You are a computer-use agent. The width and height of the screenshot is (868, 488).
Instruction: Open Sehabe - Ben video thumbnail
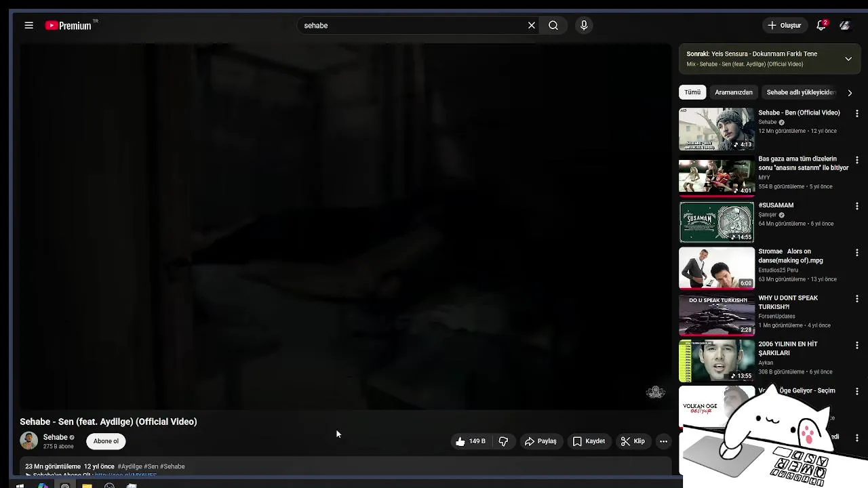[717, 129]
